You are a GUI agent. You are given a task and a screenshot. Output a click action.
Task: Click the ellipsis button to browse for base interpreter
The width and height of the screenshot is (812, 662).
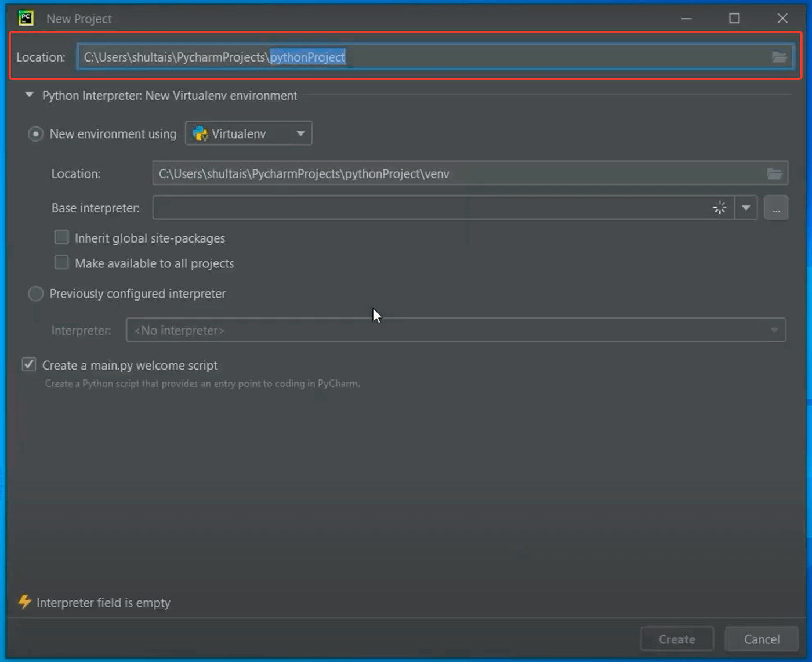[x=776, y=207]
